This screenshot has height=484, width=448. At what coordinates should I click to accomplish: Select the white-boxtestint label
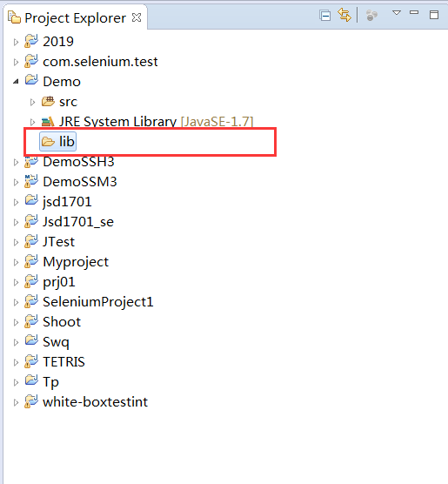tap(96, 402)
